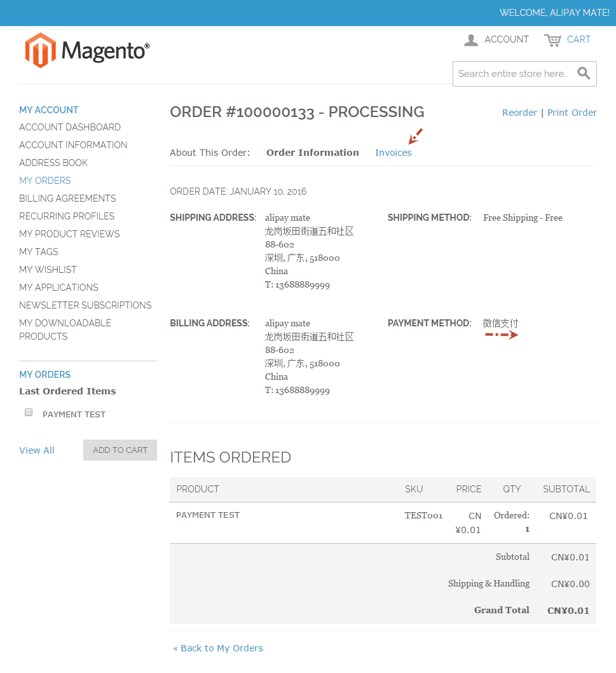
Task: Click PAYMENT TEST in Last Ordered Items
Action: pos(74,414)
